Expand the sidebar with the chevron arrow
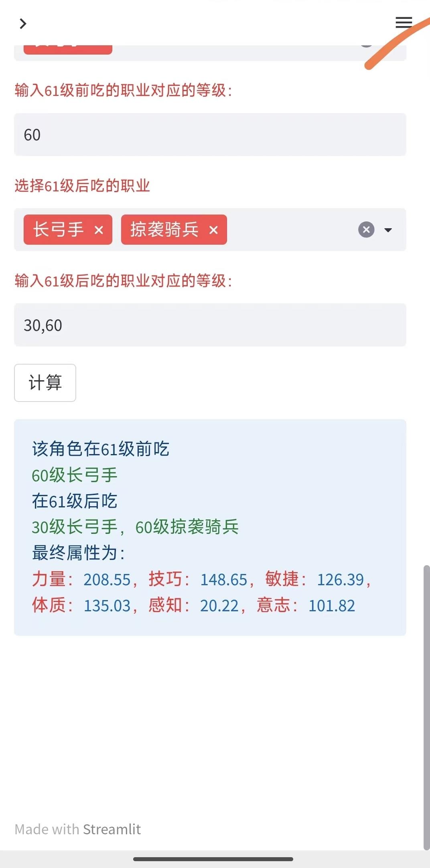This screenshot has width=430, height=868. tap(23, 24)
